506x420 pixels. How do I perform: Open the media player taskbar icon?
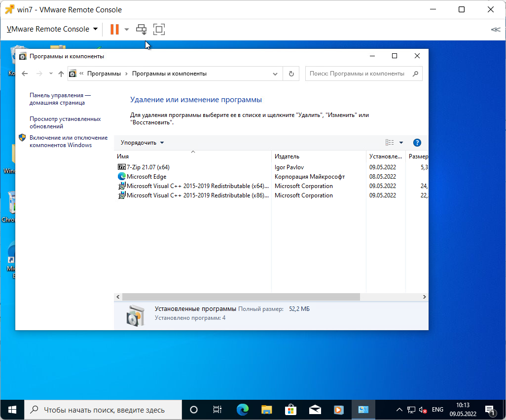click(338, 410)
